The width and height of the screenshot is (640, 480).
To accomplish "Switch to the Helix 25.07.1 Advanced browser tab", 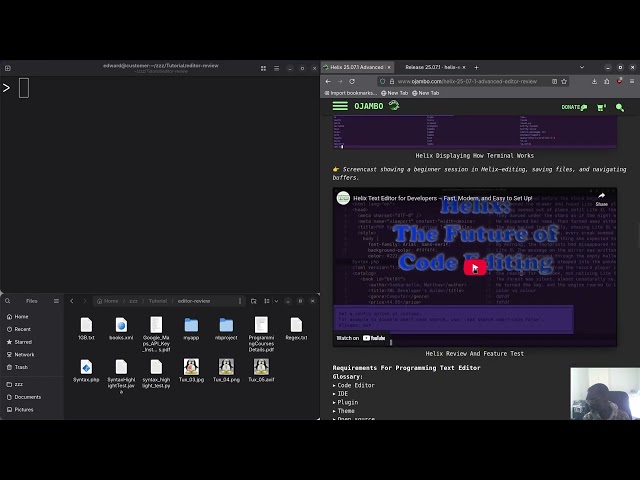I will [x=356, y=67].
